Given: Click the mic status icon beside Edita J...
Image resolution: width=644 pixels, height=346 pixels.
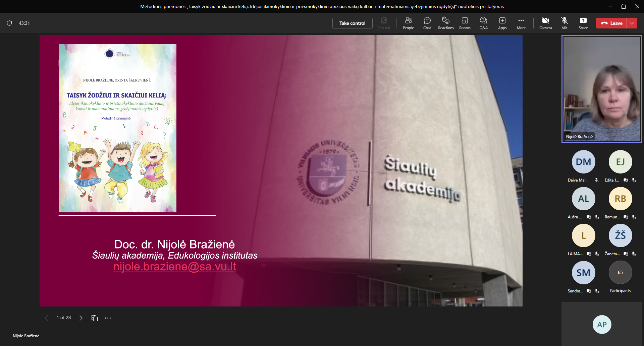Looking at the screenshot, I should 634,180.
